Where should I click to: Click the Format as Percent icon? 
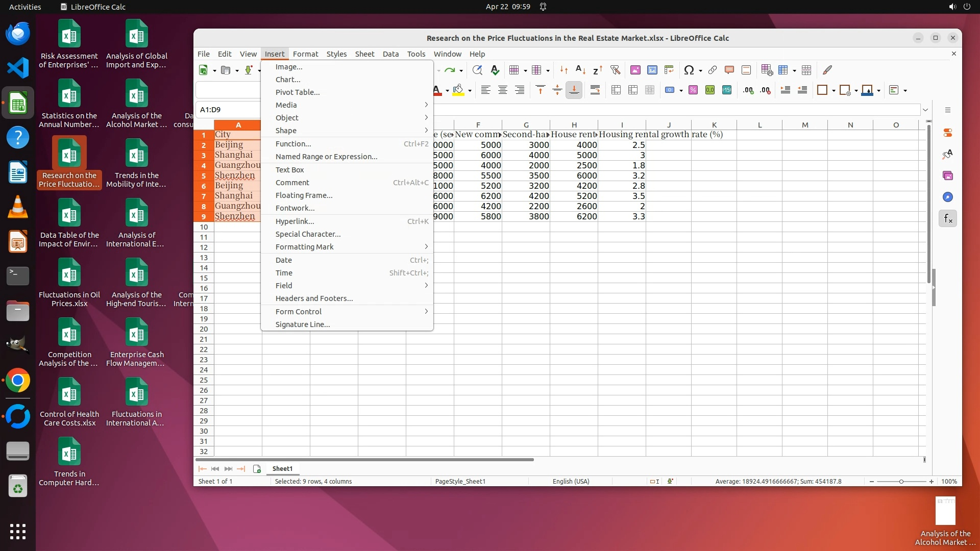coord(693,90)
